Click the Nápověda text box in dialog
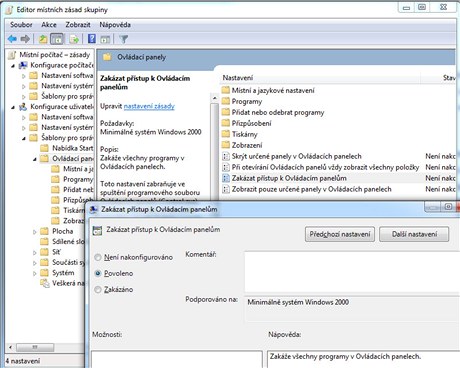This screenshot has width=460, height=368. [x=363, y=359]
